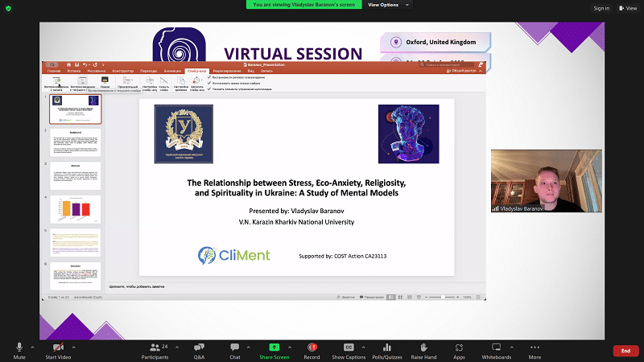The height and width of the screenshot is (362, 644).
Task: Toggle Show Captions
Action: pos(349,347)
